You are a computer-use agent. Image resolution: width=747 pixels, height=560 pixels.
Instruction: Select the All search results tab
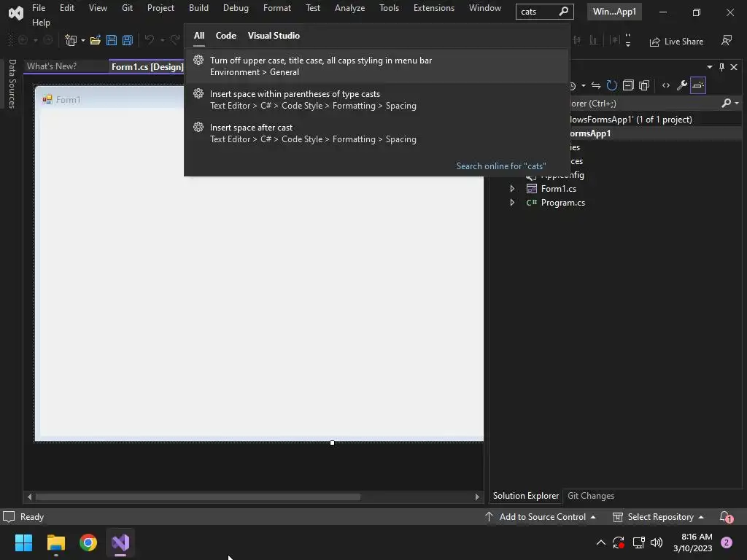pyautogui.click(x=199, y=36)
